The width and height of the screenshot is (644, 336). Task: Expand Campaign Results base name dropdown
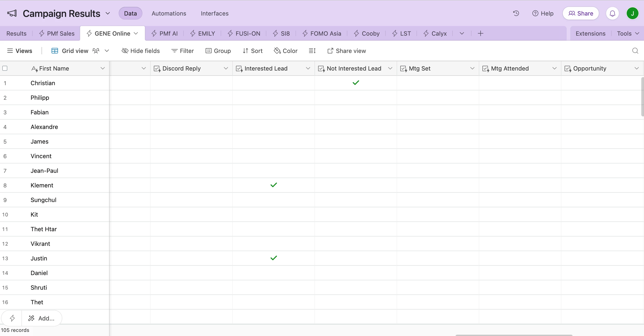pyautogui.click(x=108, y=13)
